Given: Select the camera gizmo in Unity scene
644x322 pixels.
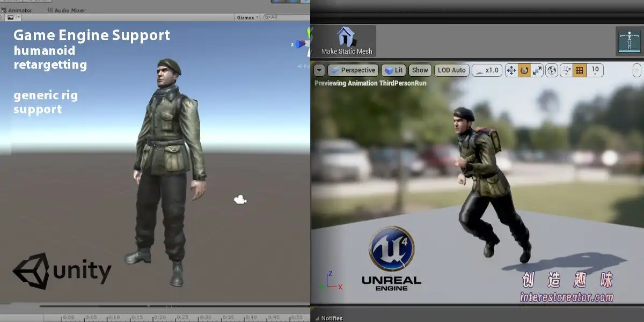Looking at the screenshot, I should click(x=240, y=200).
